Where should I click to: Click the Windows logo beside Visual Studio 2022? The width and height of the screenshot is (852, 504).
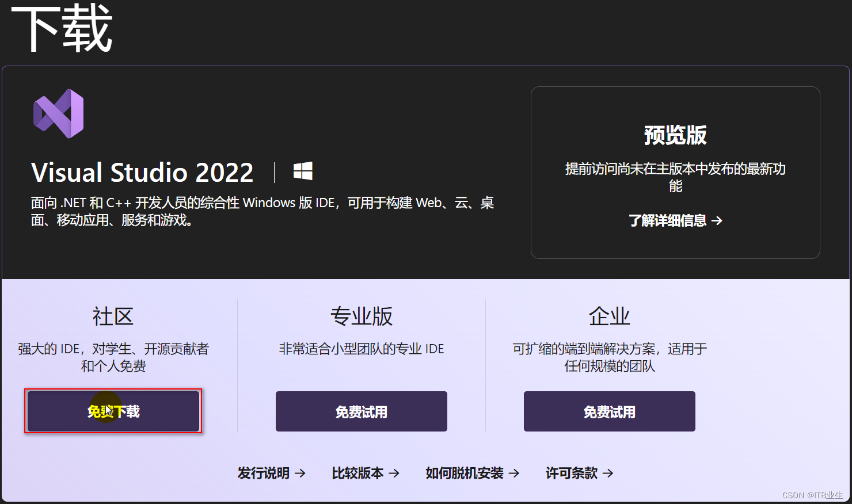click(x=303, y=171)
